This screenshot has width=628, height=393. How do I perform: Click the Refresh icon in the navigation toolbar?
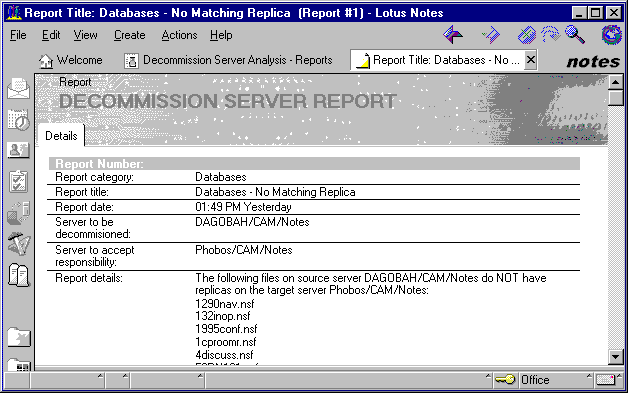(550, 34)
